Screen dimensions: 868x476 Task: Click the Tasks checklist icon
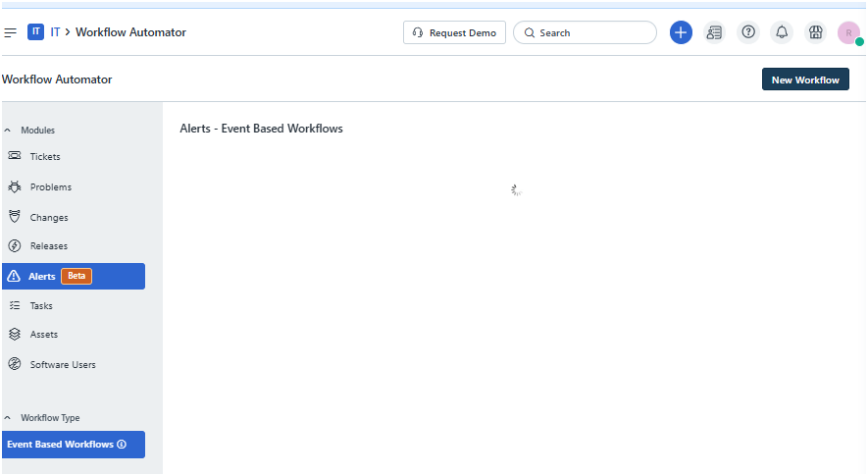pyautogui.click(x=15, y=305)
